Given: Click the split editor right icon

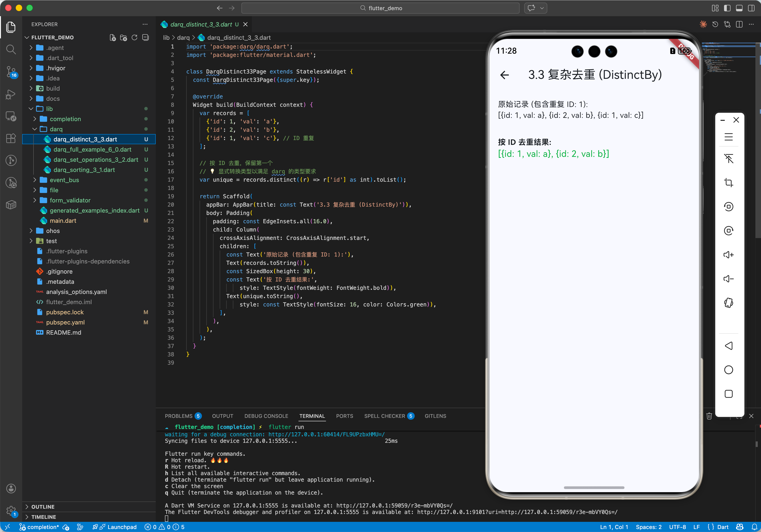Looking at the screenshot, I should click(739, 24).
